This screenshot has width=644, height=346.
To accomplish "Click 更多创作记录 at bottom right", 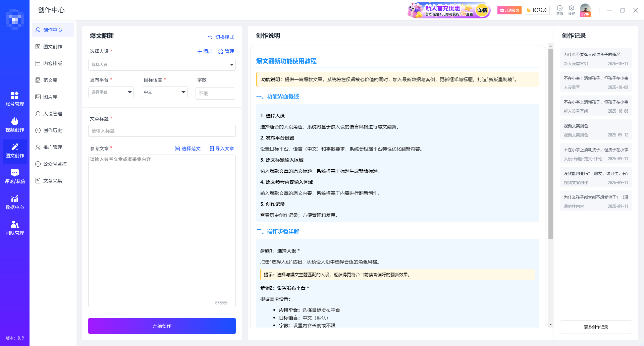I will click(596, 327).
